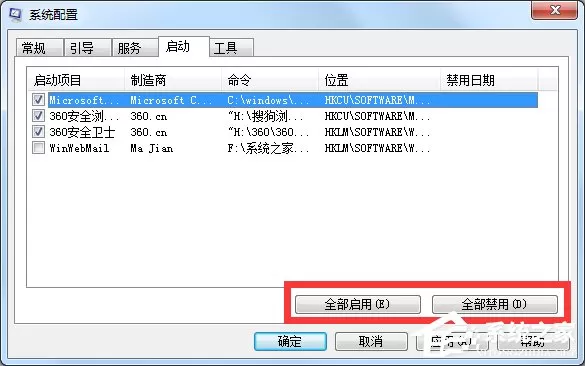
Task: Open the 工具 tab
Action: point(231,48)
